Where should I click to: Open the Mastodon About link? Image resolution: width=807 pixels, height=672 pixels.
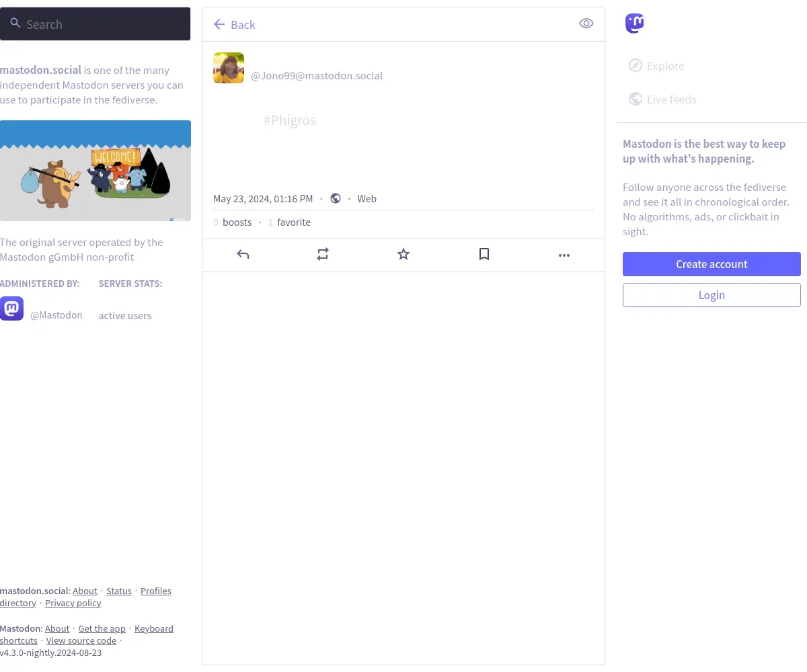57,628
